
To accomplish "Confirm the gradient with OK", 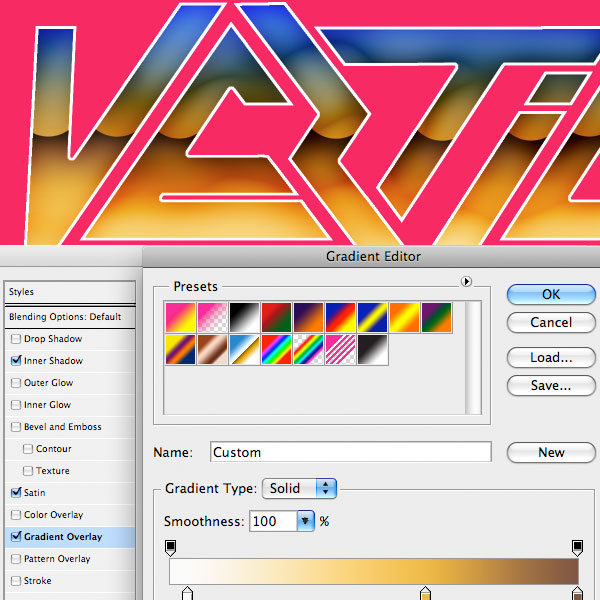I will pyautogui.click(x=551, y=294).
